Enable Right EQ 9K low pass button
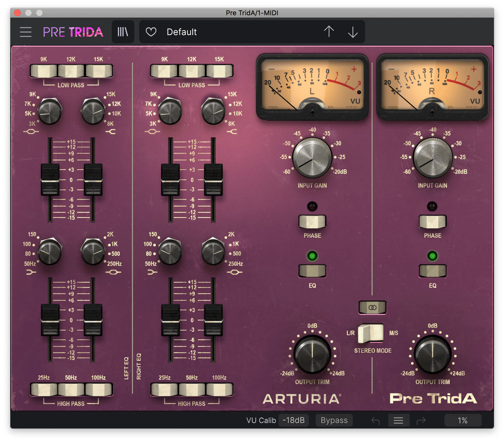Image resolution: width=504 pixels, height=441 pixels. (164, 71)
